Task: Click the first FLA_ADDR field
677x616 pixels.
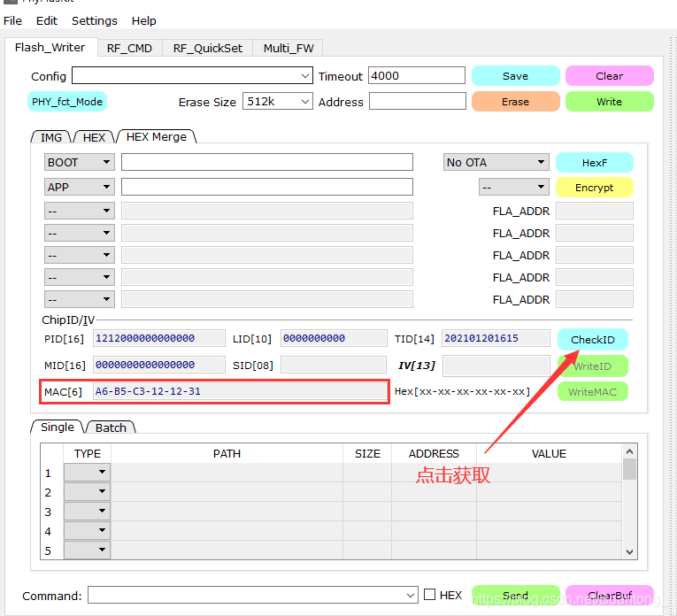Action: coord(595,212)
